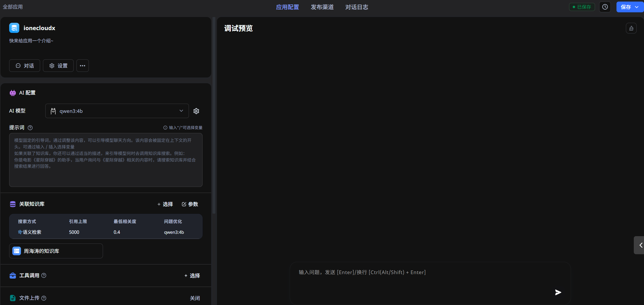Expand the 保存 button dropdown arrow
The height and width of the screenshot is (305, 644).
pos(638,7)
